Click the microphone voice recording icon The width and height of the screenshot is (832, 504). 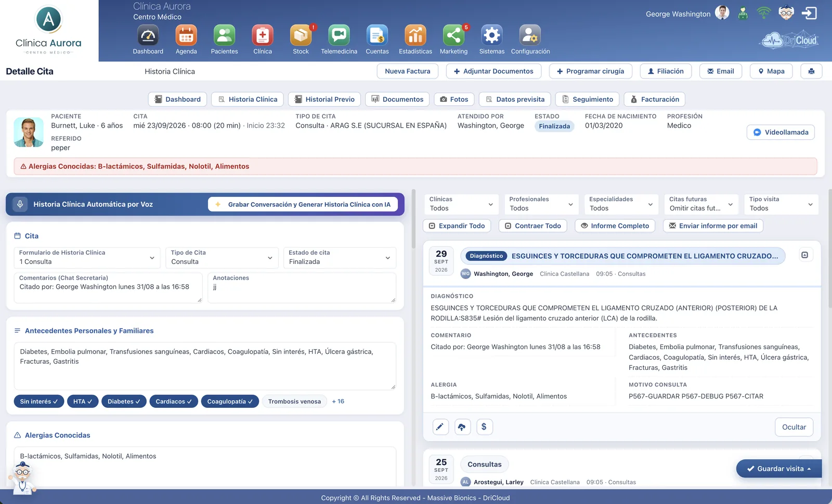pos(20,204)
